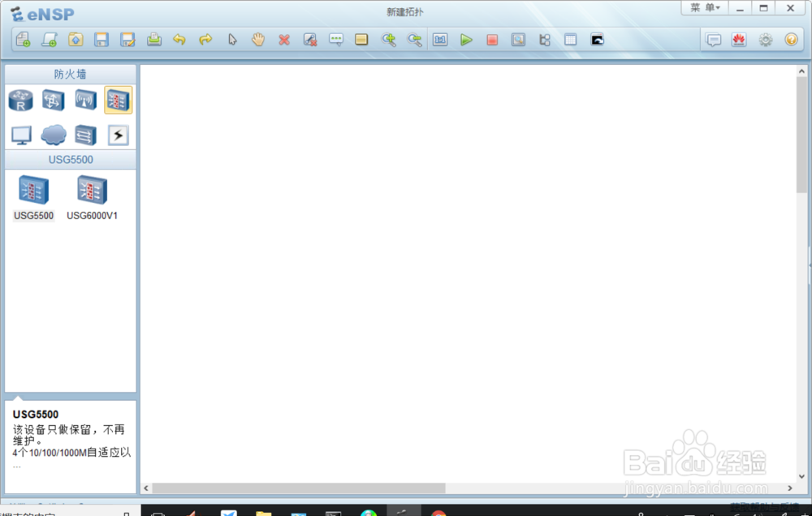
Task: Click the horizontal scrollbar right arrow
Action: point(790,488)
